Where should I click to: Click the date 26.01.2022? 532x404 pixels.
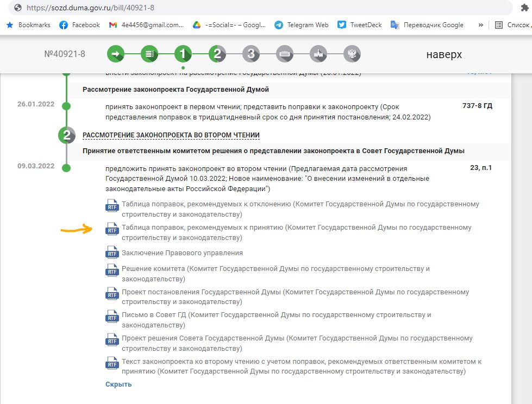[36, 104]
